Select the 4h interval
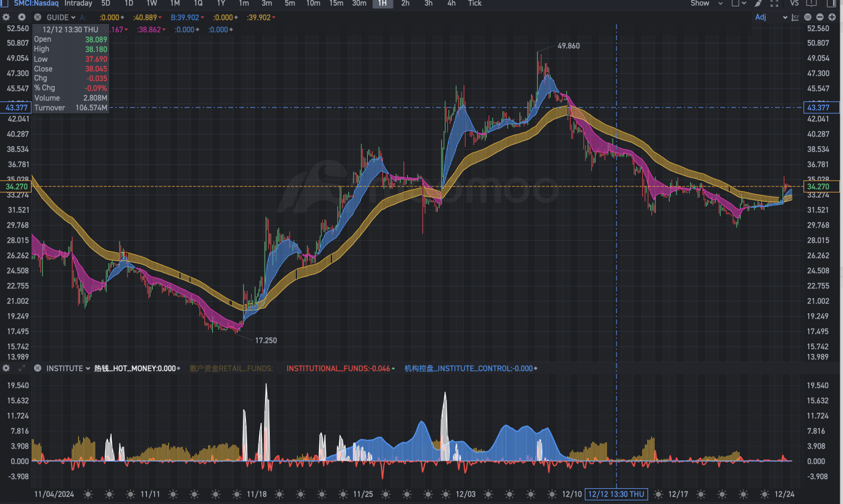843x504 pixels. tap(452, 3)
